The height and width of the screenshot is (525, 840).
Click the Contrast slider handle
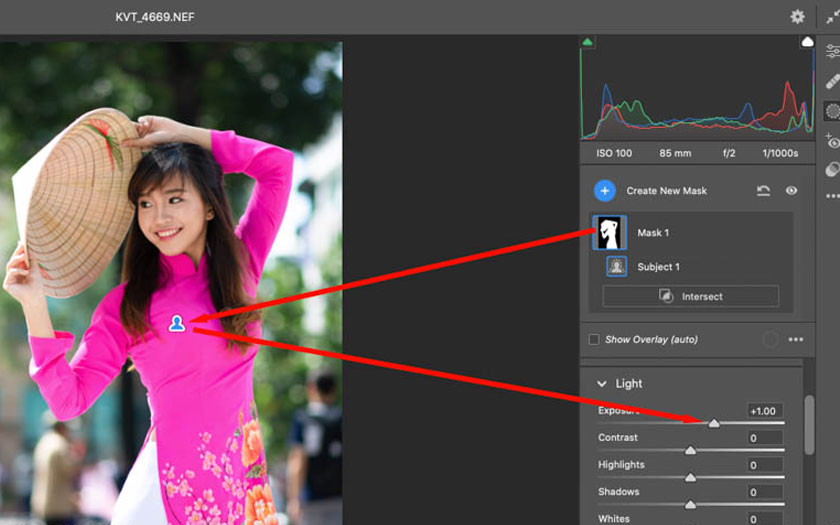pyautogui.click(x=691, y=450)
